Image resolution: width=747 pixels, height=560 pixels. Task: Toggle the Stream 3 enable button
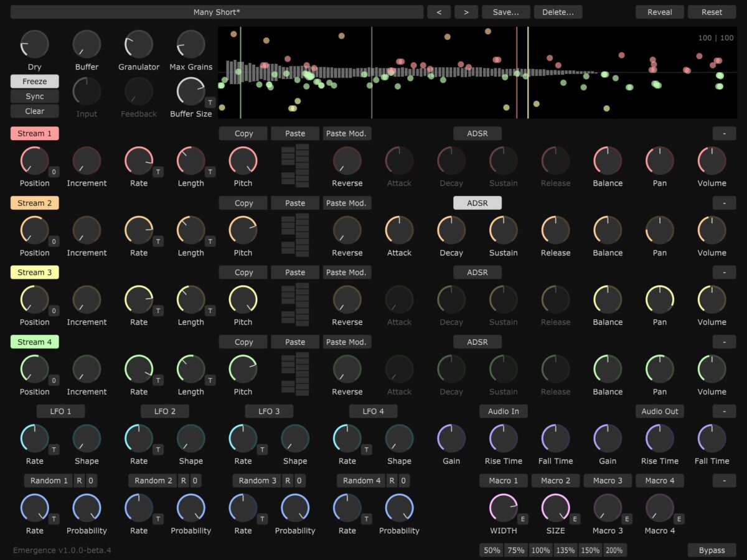click(35, 273)
